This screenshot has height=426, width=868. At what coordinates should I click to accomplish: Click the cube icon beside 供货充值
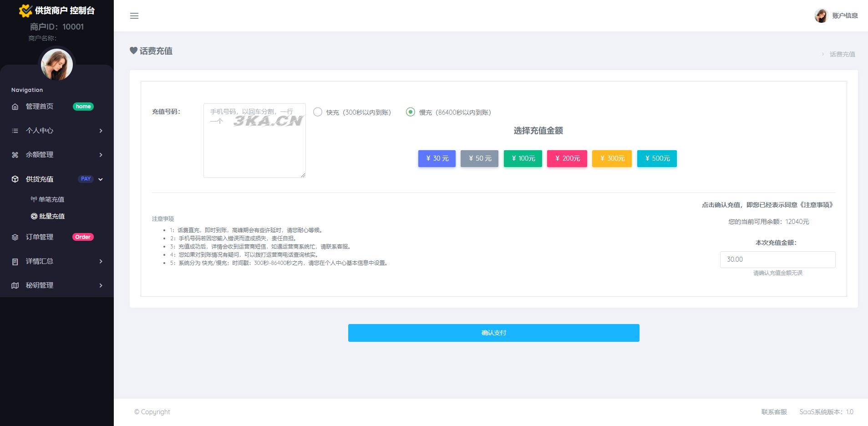pyautogui.click(x=15, y=179)
